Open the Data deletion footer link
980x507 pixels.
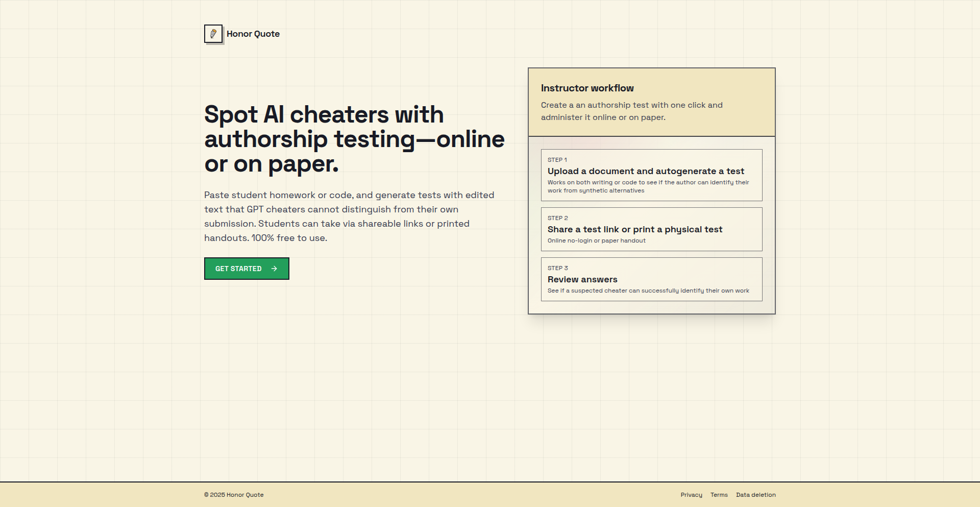(756, 495)
